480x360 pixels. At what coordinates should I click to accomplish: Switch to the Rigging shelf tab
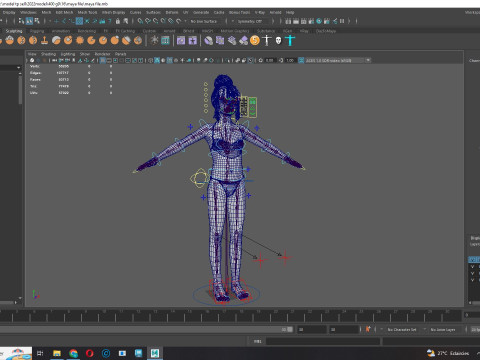(x=37, y=31)
